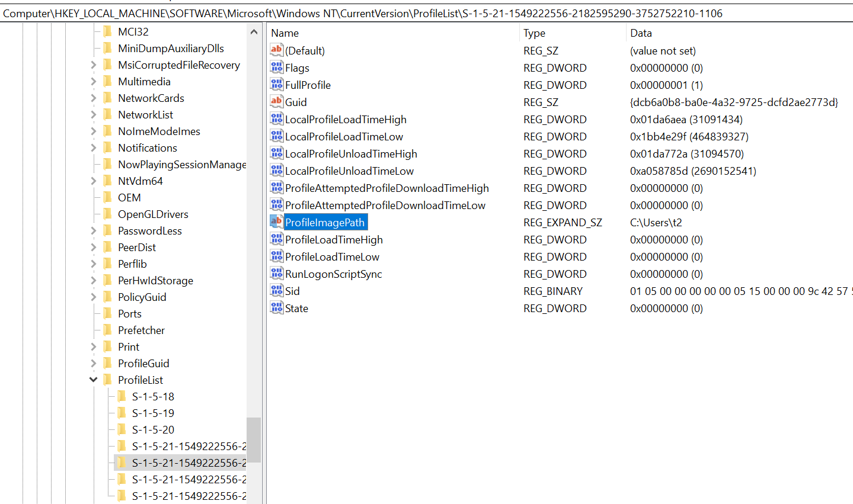
Task: Expand the Multimedia key
Action: (93, 81)
